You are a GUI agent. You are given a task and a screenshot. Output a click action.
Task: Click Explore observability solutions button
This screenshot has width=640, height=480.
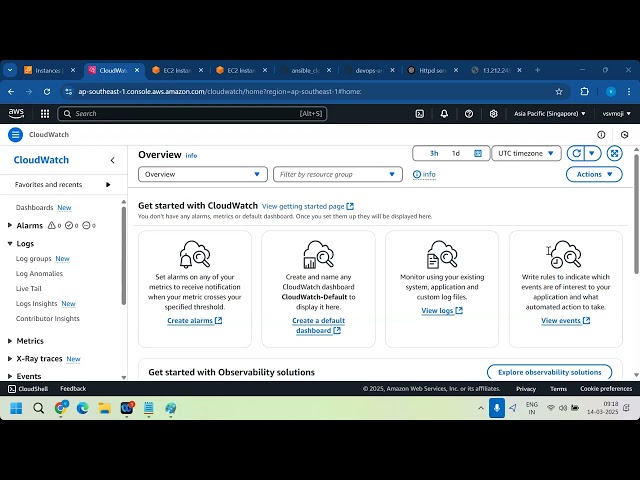(549, 372)
